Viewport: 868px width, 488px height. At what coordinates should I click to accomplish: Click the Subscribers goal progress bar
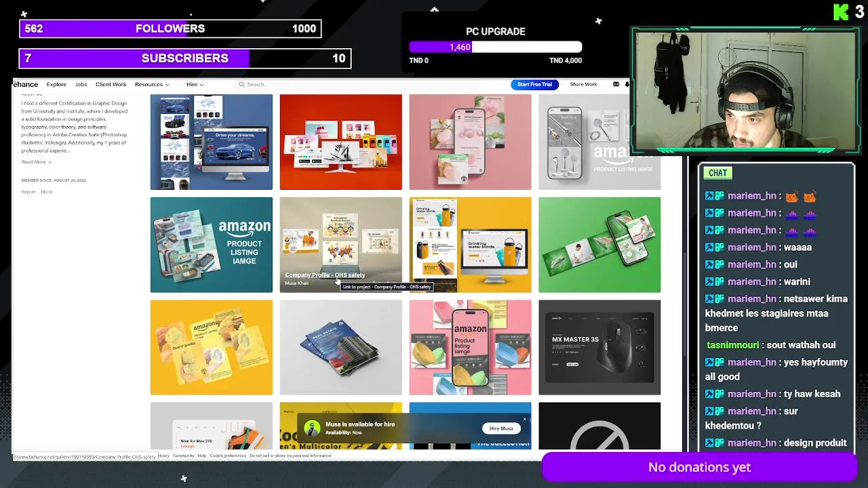coord(185,58)
